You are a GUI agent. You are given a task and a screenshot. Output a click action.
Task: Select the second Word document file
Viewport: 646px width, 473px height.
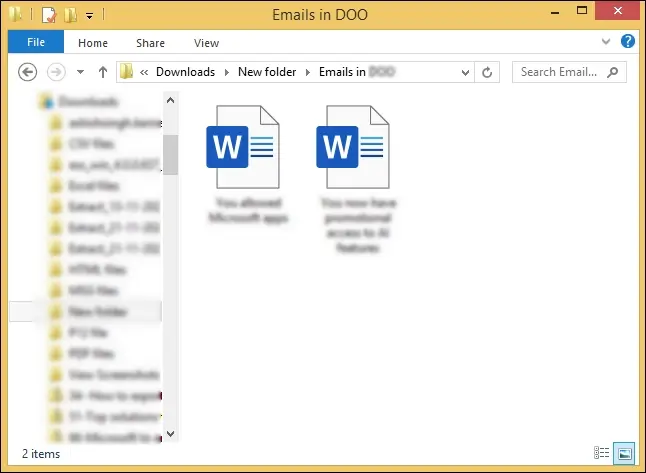tap(358, 179)
